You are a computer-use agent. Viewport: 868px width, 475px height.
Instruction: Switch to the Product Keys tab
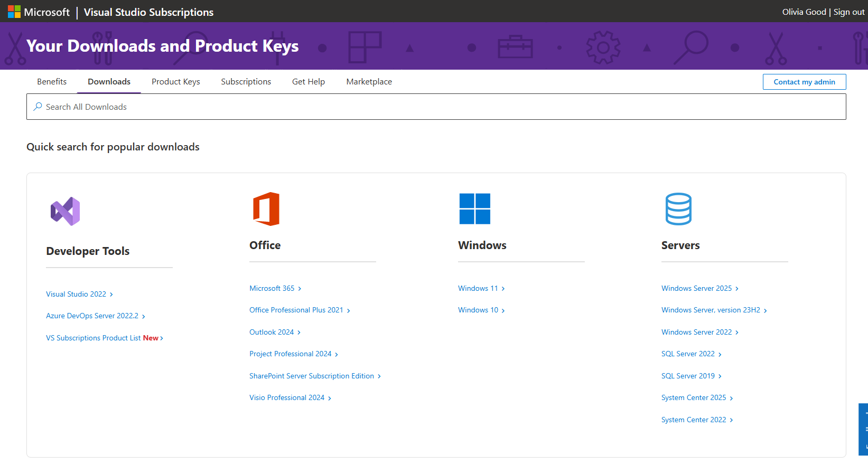pos(176,82)
